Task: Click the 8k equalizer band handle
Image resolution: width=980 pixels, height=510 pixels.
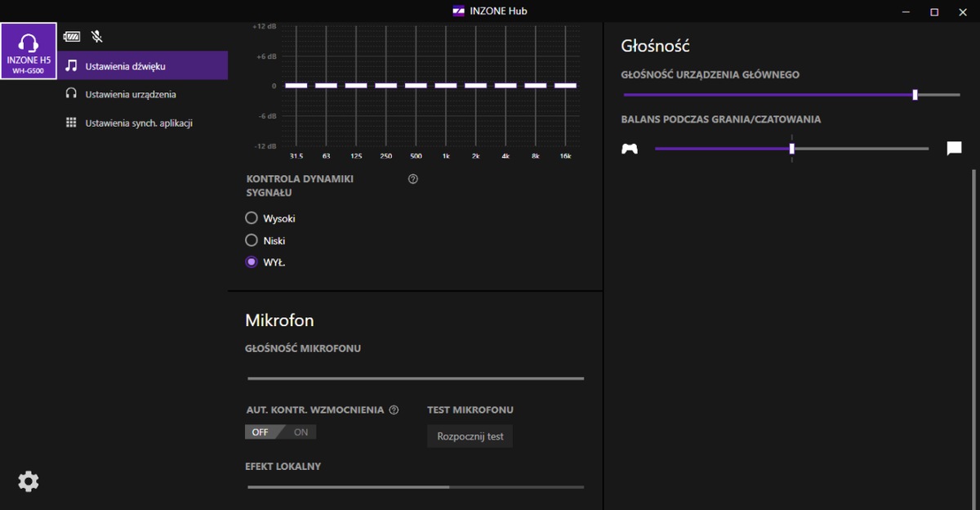Action: pos(536,85)
